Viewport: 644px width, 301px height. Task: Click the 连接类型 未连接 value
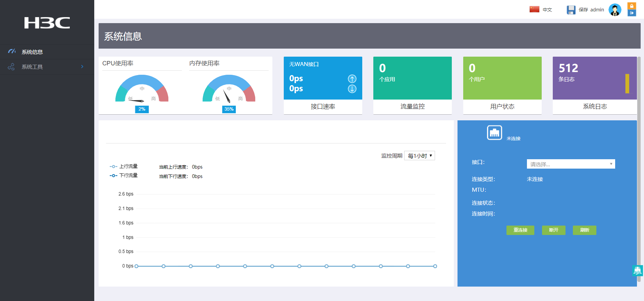tap(535, 179)
